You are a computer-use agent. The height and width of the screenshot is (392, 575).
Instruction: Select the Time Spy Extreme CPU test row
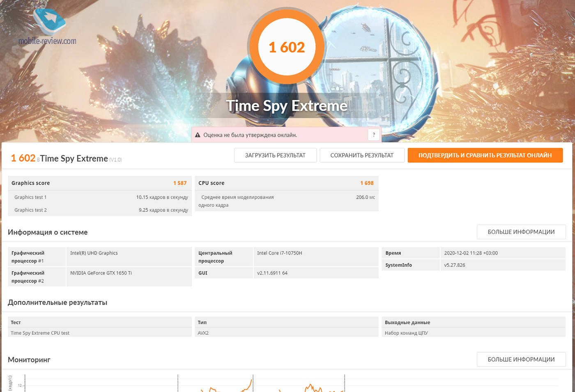40,333
